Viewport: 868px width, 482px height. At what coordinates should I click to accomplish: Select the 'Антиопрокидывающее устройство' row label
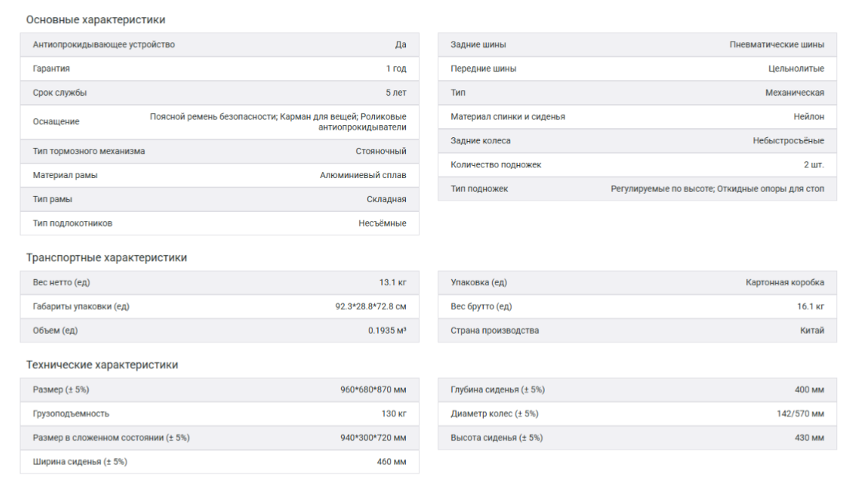(x=103, y=45)
